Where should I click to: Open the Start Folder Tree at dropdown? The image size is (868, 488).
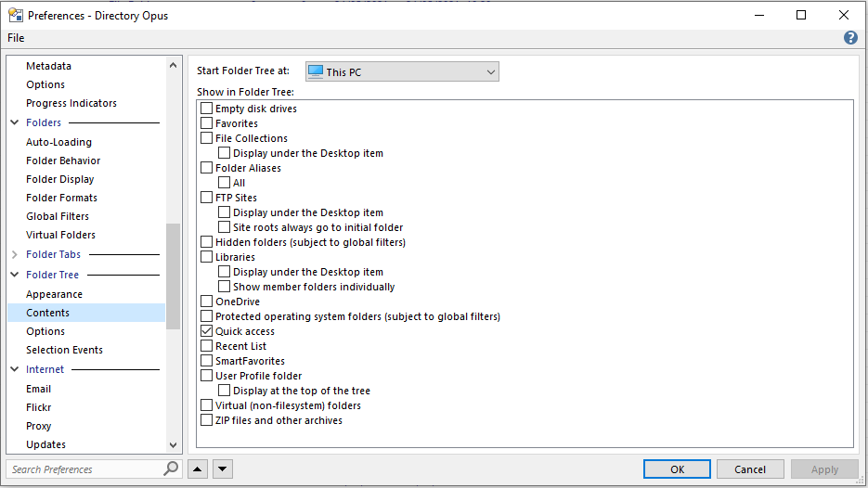click(x=403, y=71)
